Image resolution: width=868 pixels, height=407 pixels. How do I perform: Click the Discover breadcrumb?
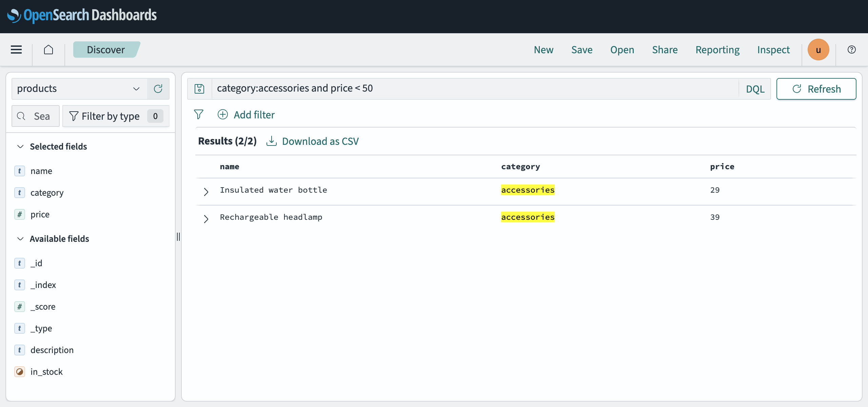(x=106, y=50)
